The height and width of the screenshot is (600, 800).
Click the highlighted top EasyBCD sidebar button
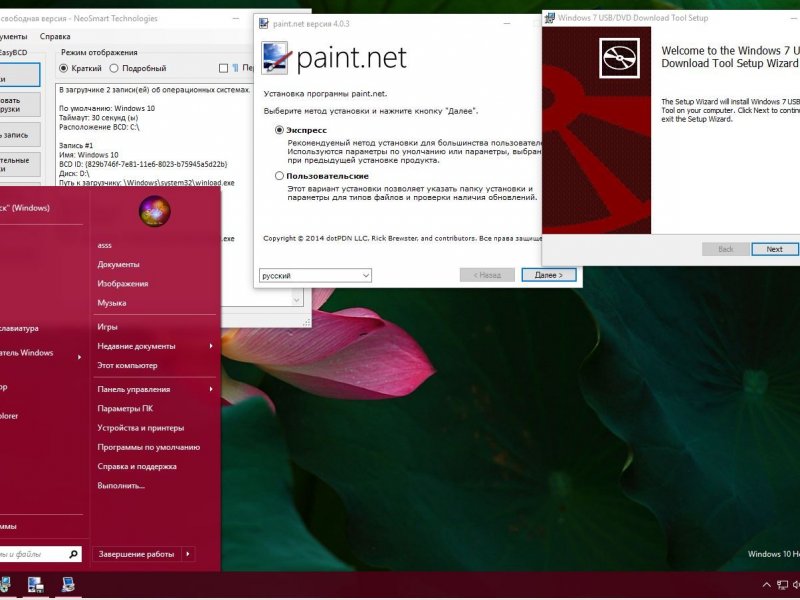[18, 75]
